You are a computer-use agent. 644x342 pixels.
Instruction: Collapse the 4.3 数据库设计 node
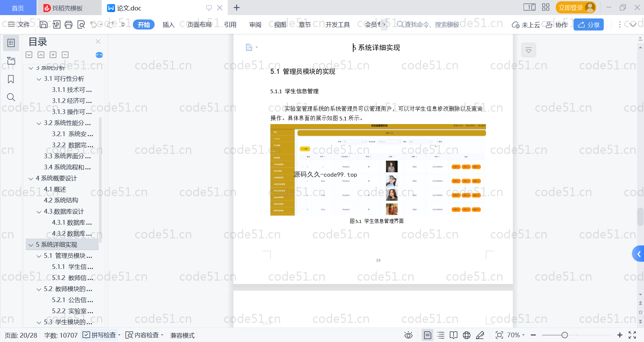(x=39, y=212)
